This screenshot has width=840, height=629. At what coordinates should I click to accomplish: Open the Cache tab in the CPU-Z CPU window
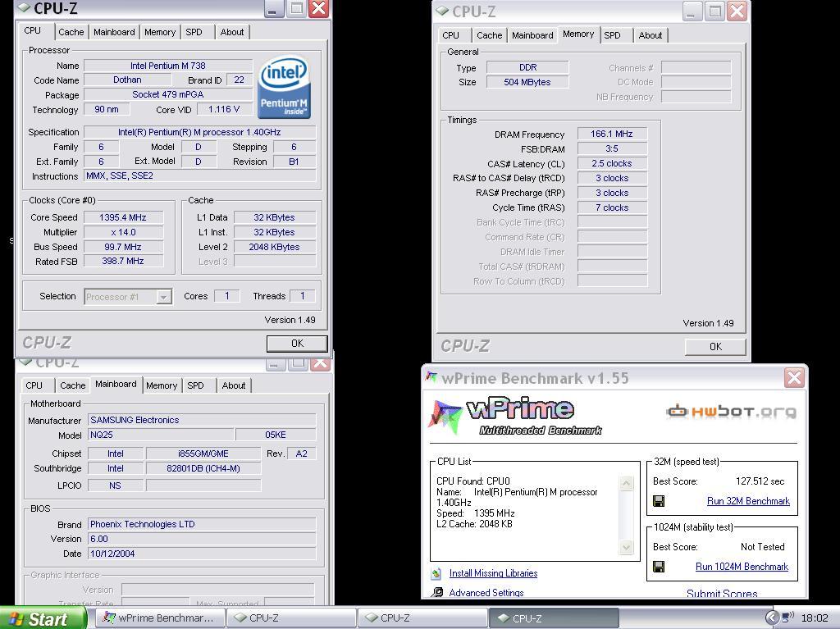(x=71, y=32)
